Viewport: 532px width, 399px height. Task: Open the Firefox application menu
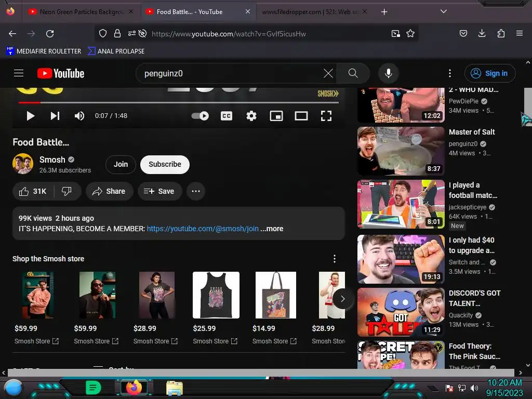pos(520,33)
